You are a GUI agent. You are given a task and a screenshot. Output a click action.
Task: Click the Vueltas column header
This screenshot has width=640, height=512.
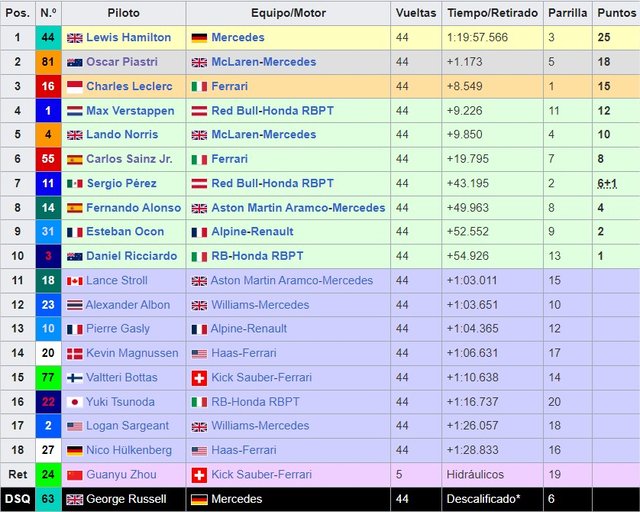pyautogui.click(x=416, y=13)
